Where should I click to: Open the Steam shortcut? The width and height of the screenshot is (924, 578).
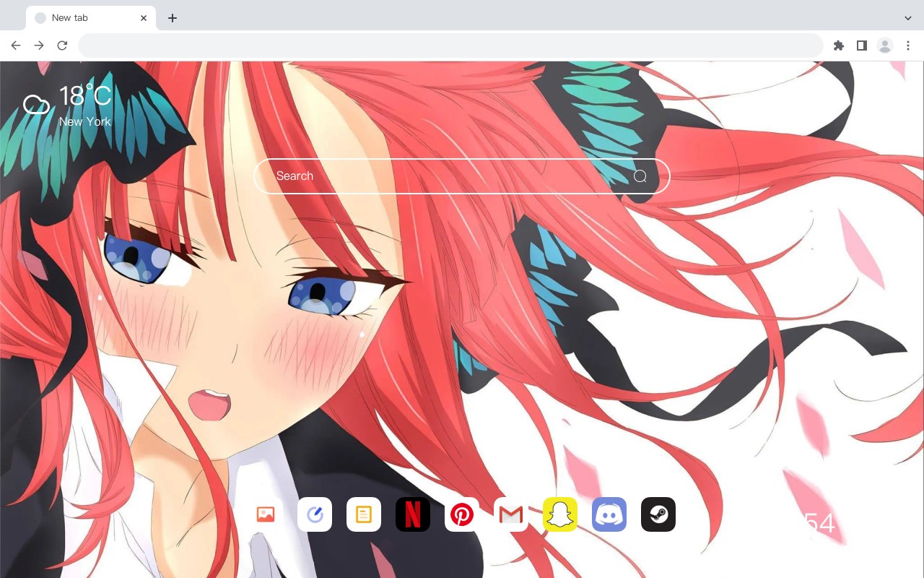coord(658,514)
